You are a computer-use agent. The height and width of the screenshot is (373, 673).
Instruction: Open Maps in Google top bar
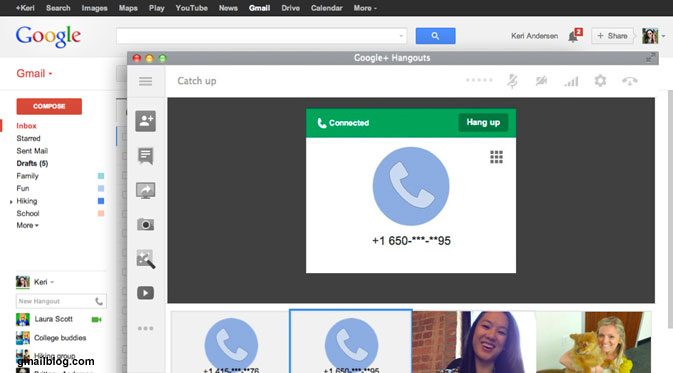point(128,8)
